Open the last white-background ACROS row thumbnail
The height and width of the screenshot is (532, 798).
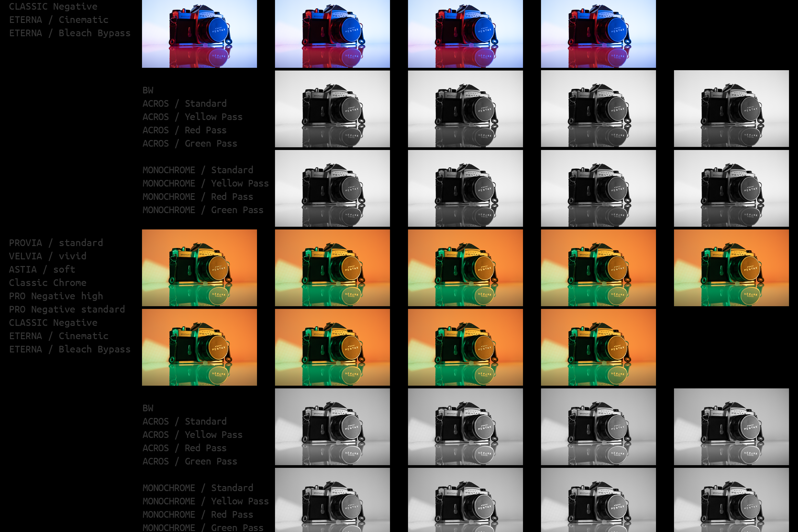[x=731, y=109]
